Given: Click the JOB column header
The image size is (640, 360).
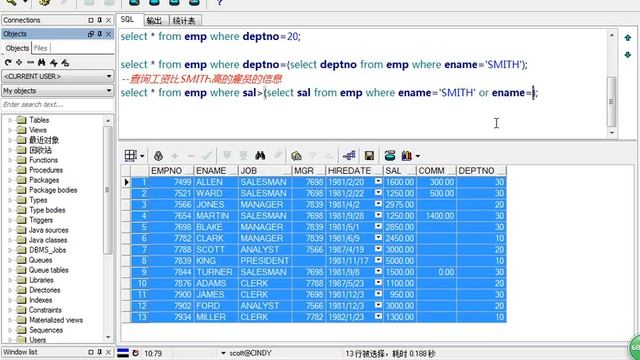Looking at the screenshot, I should [265, 171].
